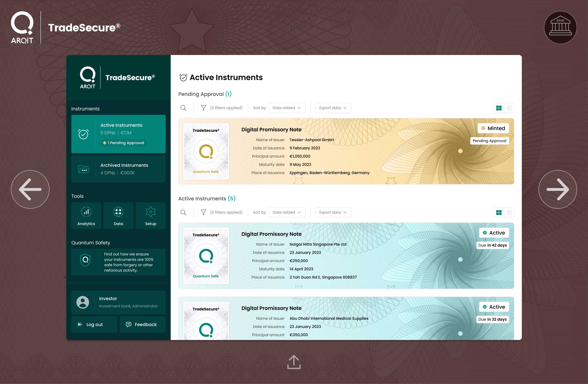The width and height of the screenshot is (588, 384).
Task: Open the Feedback button
Action: click(143, 324)
